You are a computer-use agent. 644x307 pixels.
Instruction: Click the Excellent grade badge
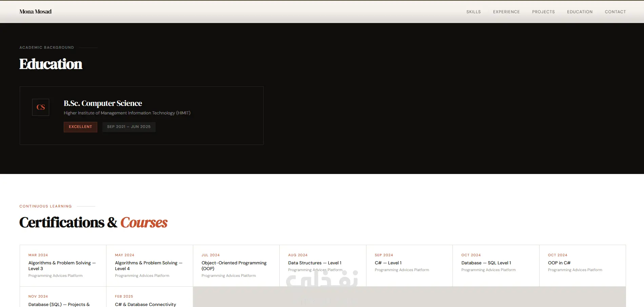80,127
